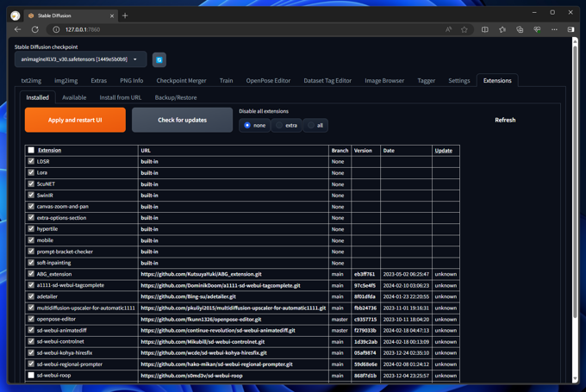Open the Extras tab
Image resolution: width=586 pixels, height=392 pixels.
tap(98, 80)
